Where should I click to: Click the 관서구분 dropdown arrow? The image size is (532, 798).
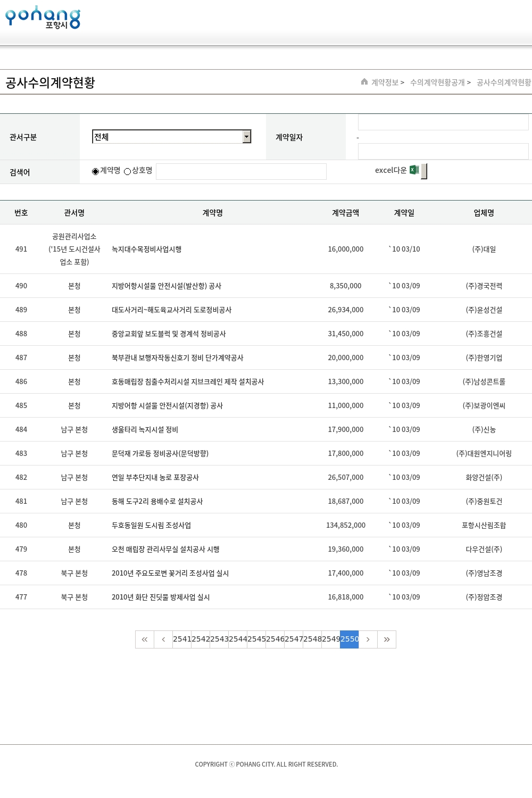point(246,137)
